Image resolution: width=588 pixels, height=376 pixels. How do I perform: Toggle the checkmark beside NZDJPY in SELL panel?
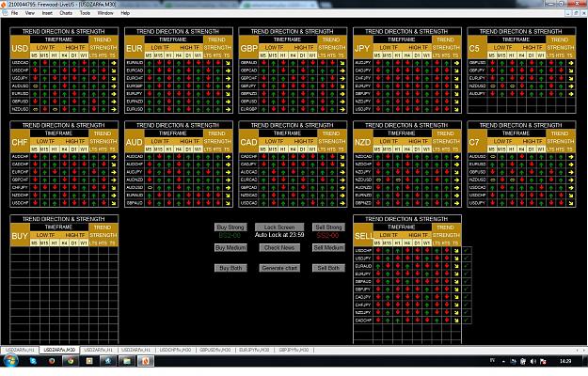(466, 312)
